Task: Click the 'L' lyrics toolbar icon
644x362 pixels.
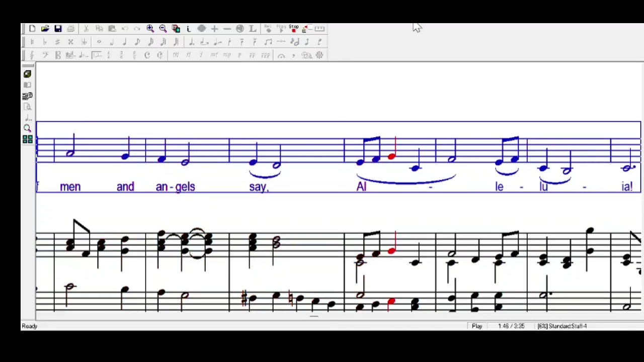Action: tap(253, 29)
